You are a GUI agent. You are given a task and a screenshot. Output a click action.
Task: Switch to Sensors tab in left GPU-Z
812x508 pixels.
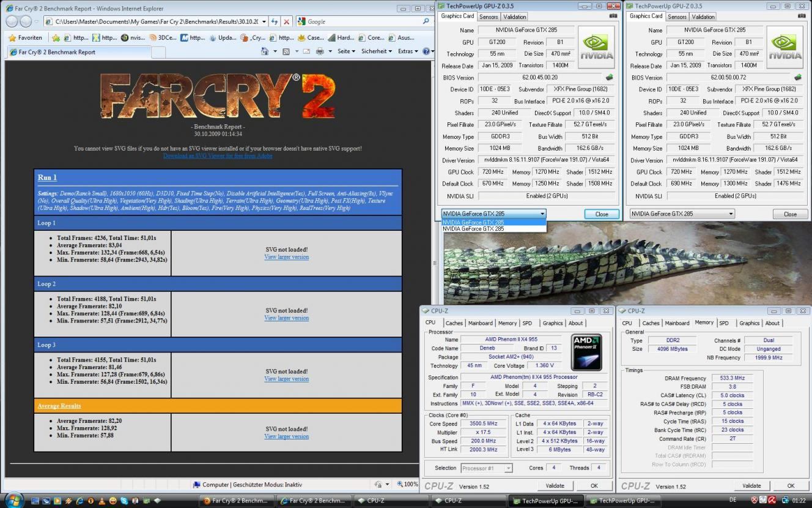click(489, 17)
